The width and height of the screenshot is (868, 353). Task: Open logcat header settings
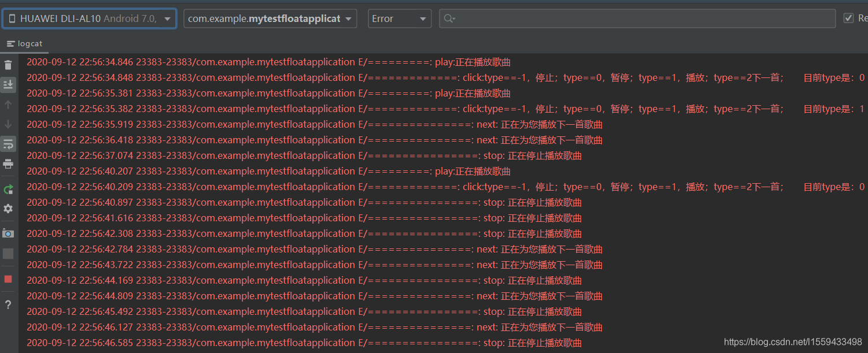pos(8,209)
